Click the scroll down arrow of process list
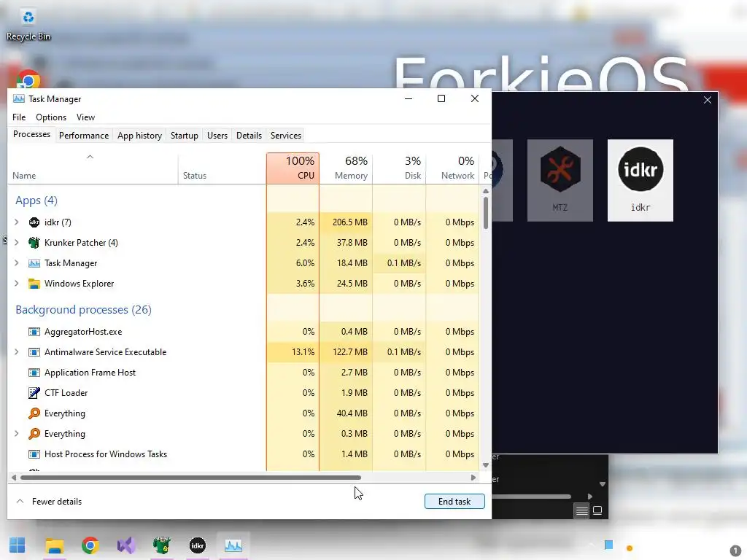The width and height of the screenshot is (747, 560). (x=485, y=465)
